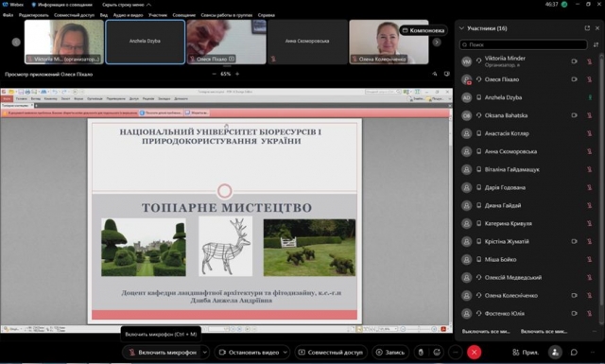Open the Совместный доступ menu

[x=74, y=15]
